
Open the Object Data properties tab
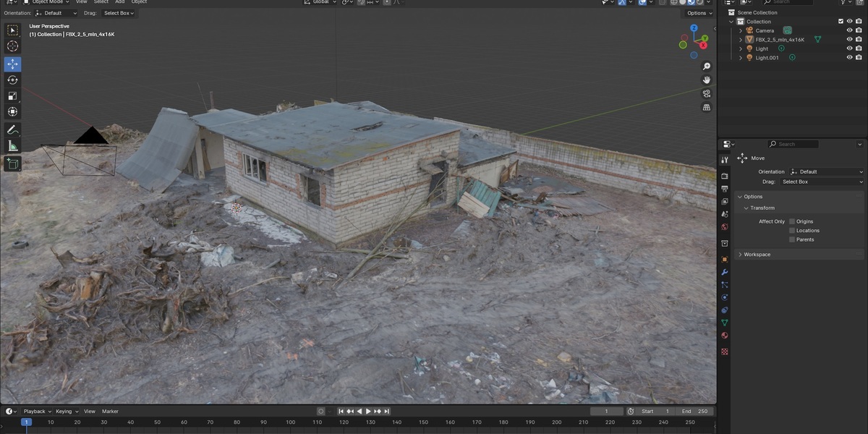coord(725,323)
